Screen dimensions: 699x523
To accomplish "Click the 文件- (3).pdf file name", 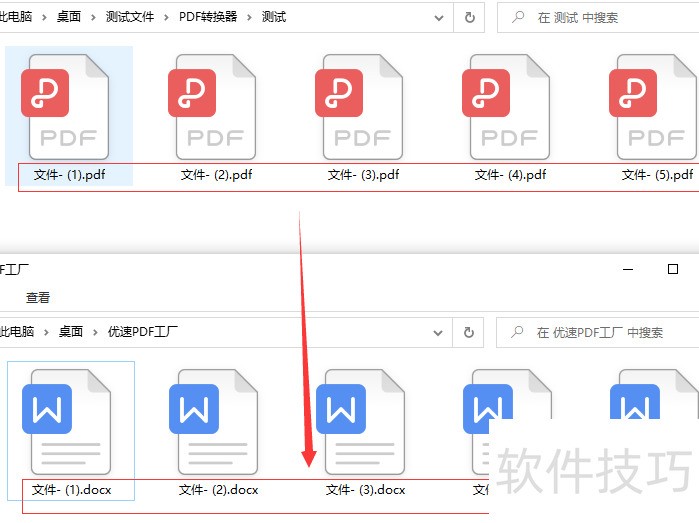I will click(x=364, y=175).
